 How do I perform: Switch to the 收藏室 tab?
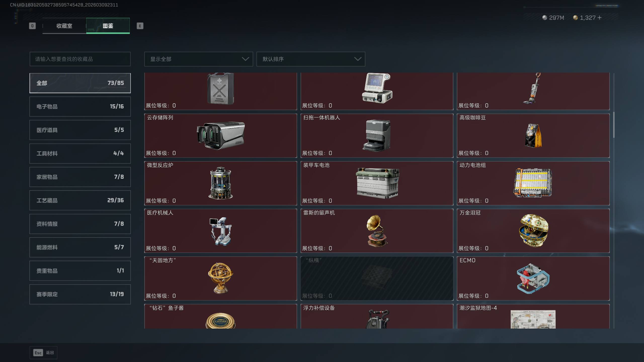(64, 26)
